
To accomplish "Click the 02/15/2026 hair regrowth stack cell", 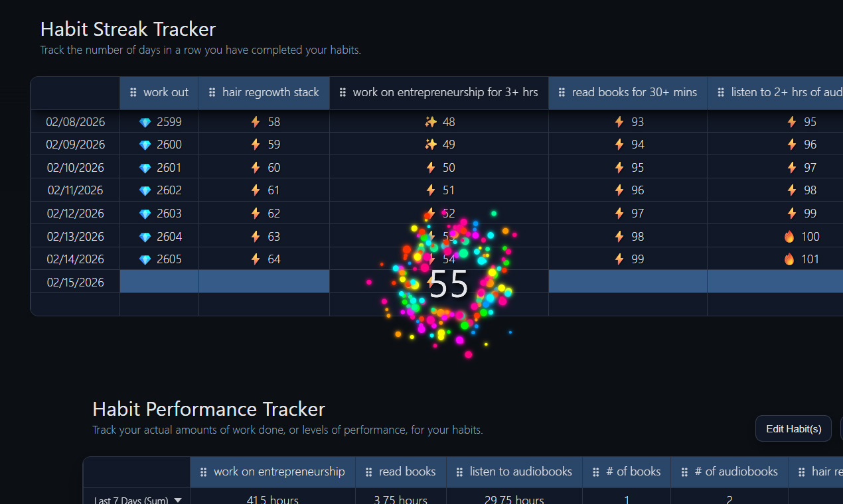I will [264, 282].
